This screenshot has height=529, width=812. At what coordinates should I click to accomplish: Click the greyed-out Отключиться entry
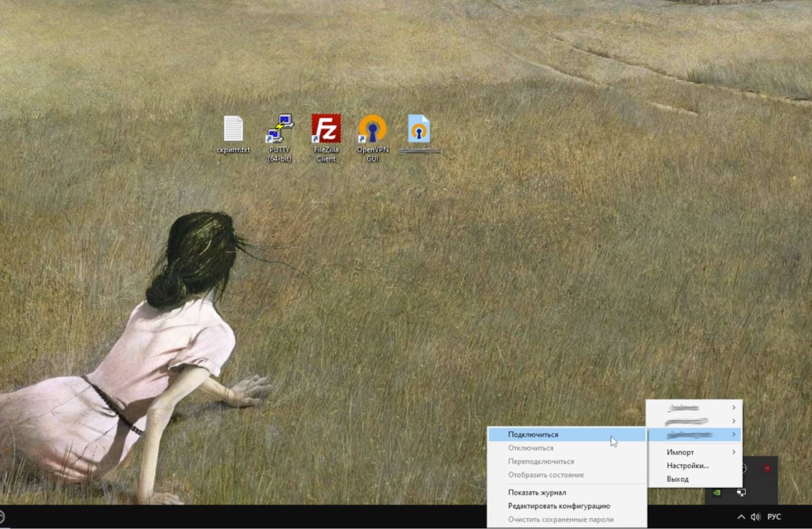[x=567, y=448]
